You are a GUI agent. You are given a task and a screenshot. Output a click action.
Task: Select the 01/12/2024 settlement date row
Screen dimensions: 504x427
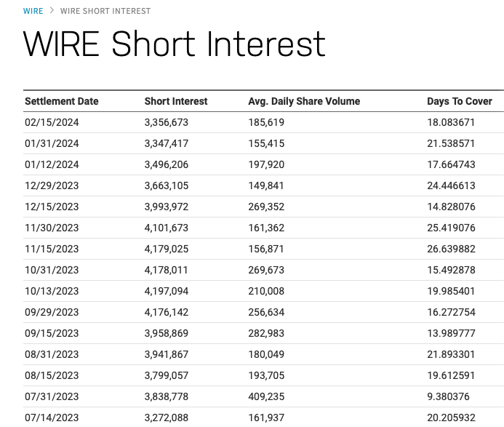coord(52,164)
